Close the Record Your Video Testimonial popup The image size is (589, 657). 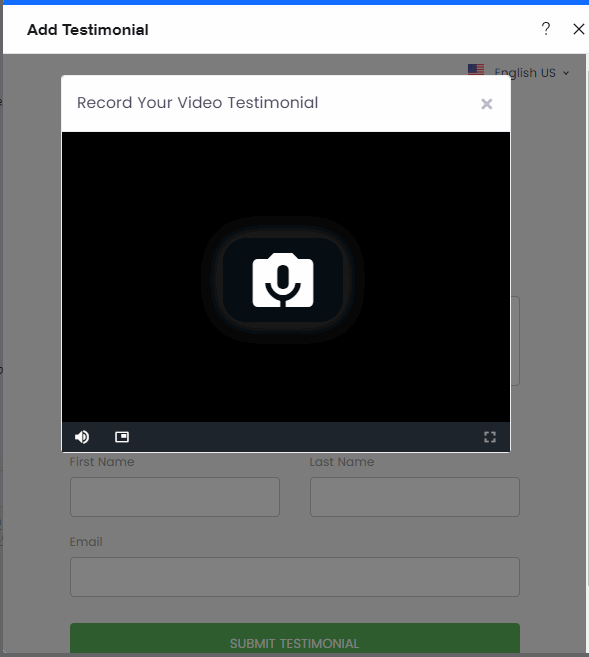point(486,104)
